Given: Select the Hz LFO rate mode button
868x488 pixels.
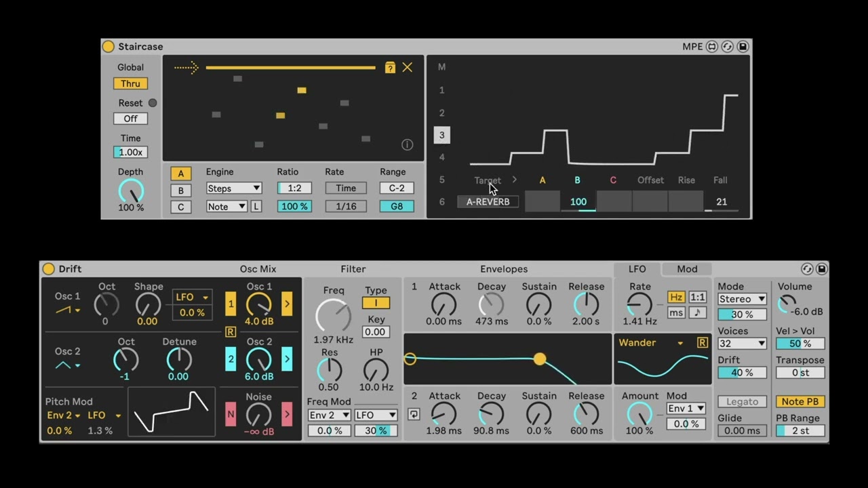Looking at the screenshot, I should 676,298.
